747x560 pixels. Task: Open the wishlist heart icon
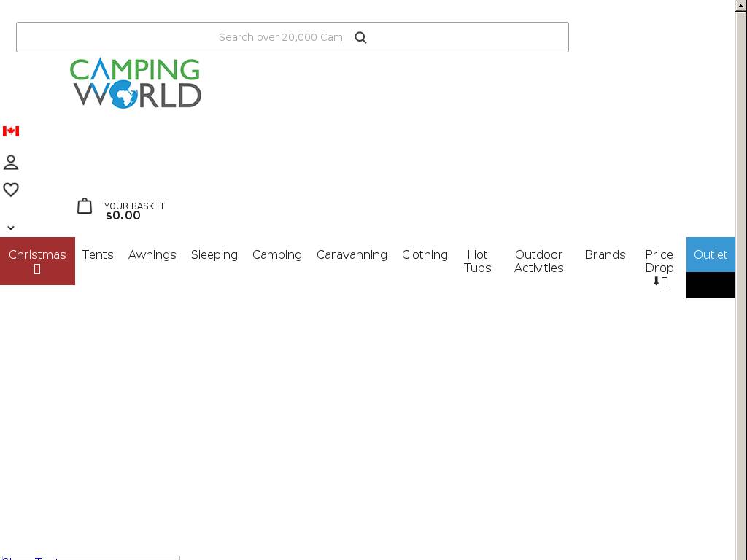[11, 190]
